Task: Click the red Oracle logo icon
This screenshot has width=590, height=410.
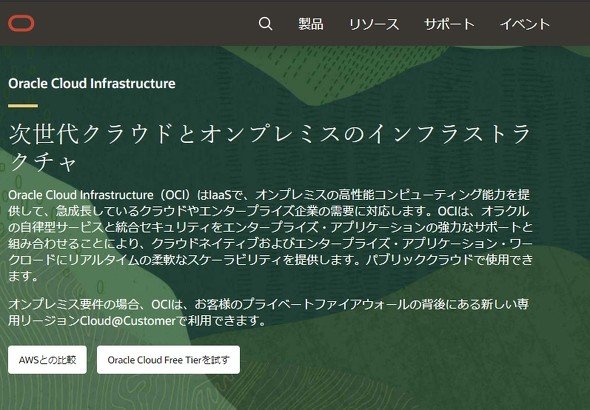Action: [x=21, y=24]
